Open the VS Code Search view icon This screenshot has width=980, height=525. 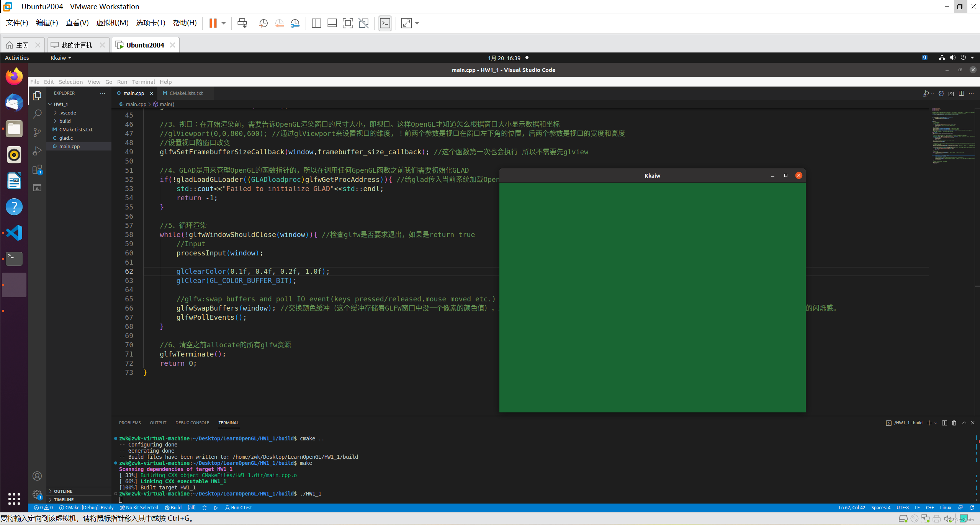point(37,114)
